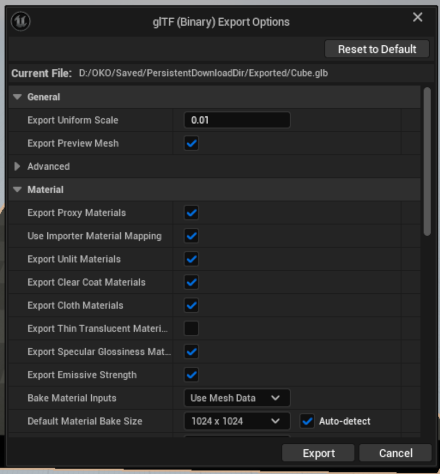Disable Export Unlit Materials checkbox
The image size is (440, 474).
click(x=192, y=259)
